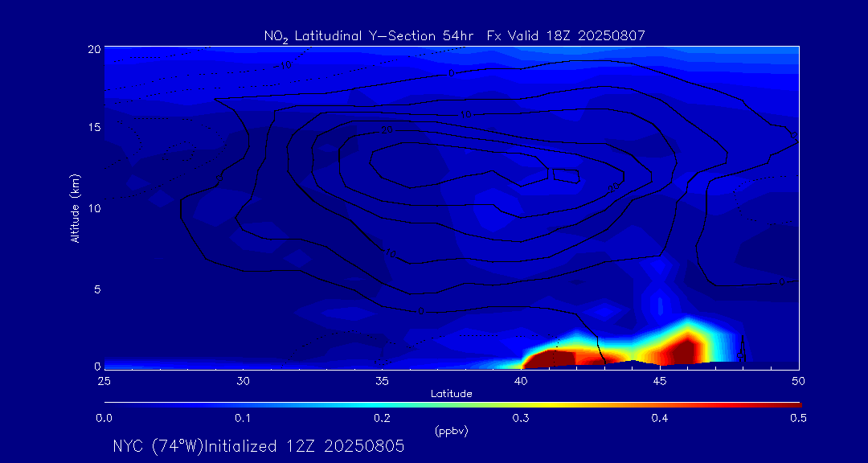The height and width of the screenshot is (463, 868).
Task: Click the 0.4 label on the colorbar
Action: tap(660, 418)
